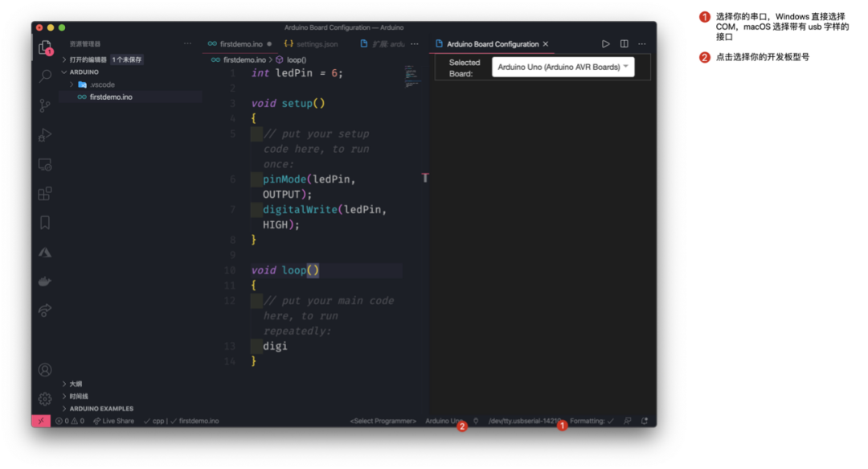The image size is (868, 469).
Task: Click the code minimap preview
Action: coord(411,76)
